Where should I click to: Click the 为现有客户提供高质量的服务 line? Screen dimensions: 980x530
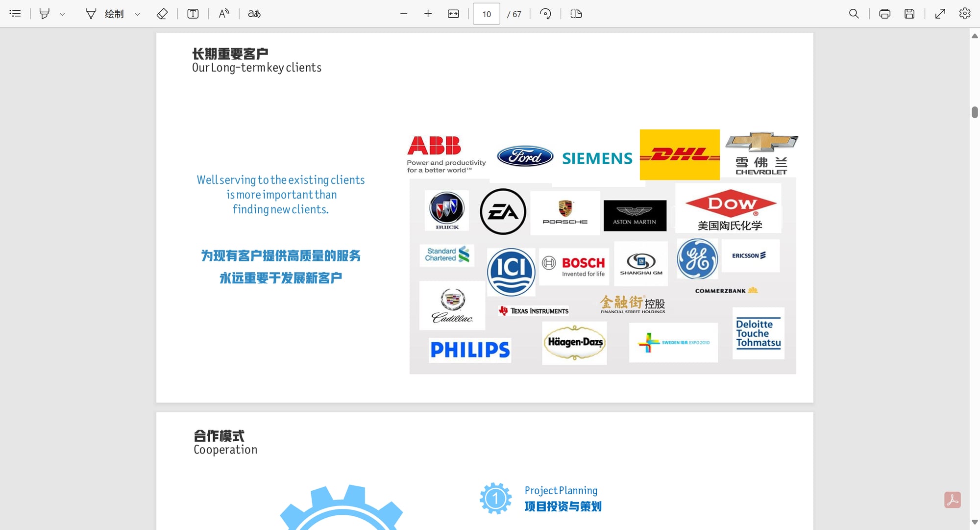[x=281, y=255]
